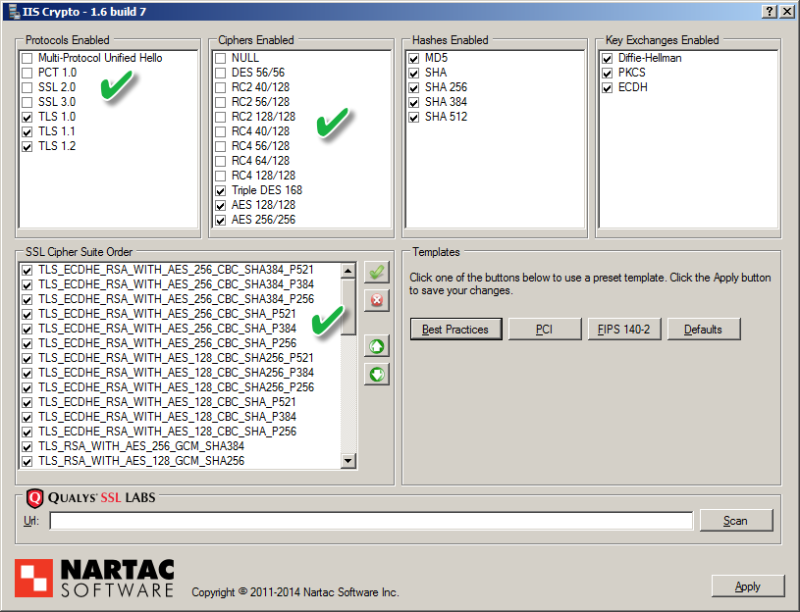Screen dimensions: 800x612
Task: Select TLS_ECDHE_RSA_WITH_AES_128_CBC_SHA_P256 suite name
Action: tap(167, 431)
